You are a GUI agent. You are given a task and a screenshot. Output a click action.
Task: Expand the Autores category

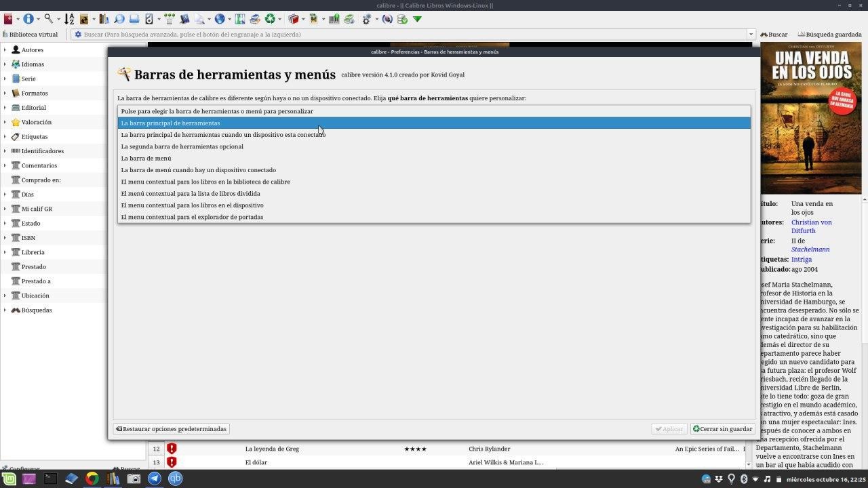(x=5, y=49)
